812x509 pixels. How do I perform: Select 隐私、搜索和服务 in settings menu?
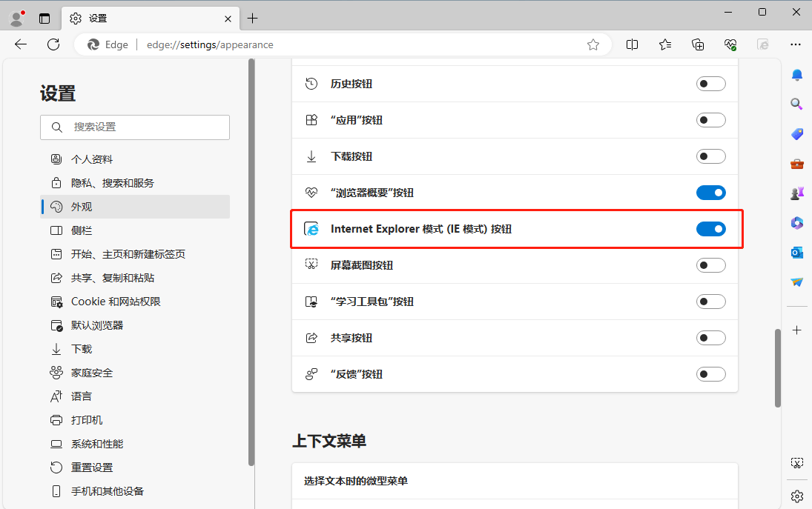click(113, 183)
